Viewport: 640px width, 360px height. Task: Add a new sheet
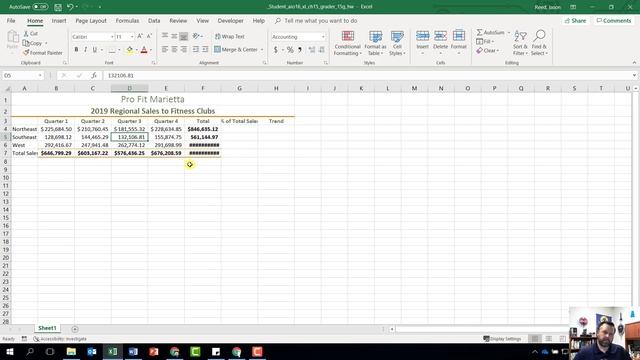(75, 329)
